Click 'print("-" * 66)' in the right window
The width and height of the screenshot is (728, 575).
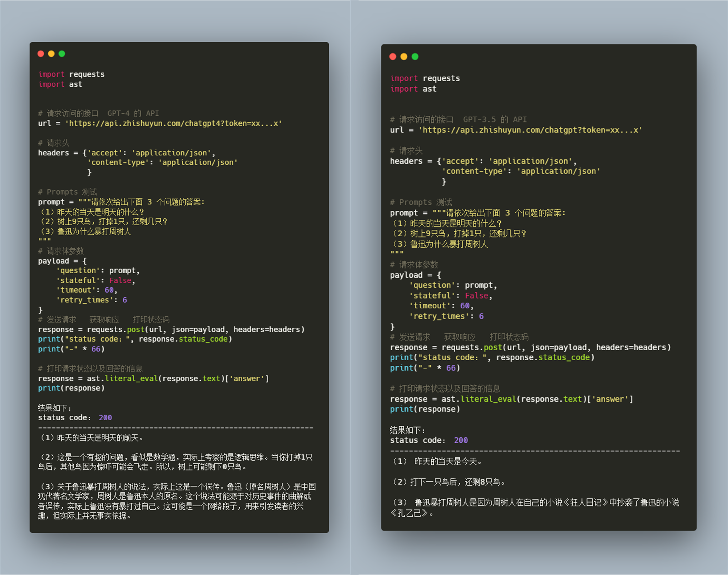[425, 368]
